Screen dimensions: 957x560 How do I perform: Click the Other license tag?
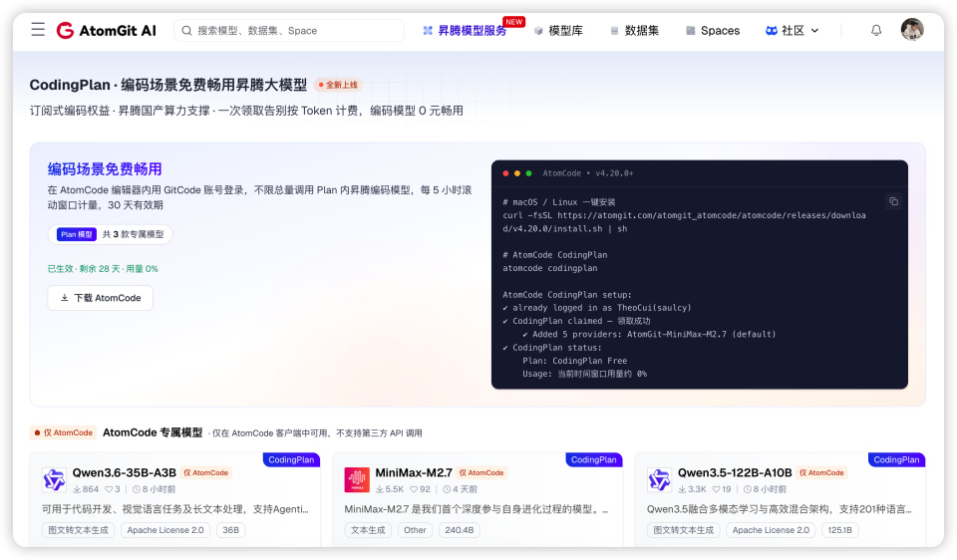pyautogui.click(x=415, y=530)
